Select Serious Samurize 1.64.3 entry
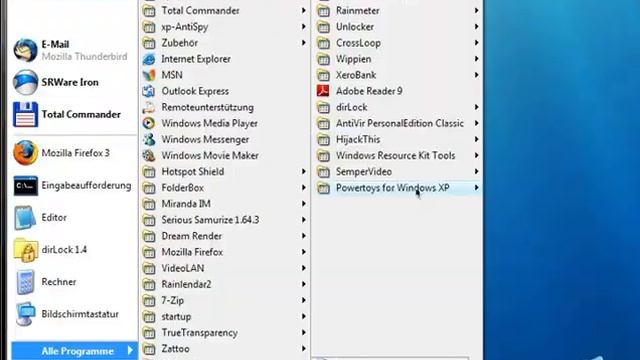640x360 pixels. [225, 220]
